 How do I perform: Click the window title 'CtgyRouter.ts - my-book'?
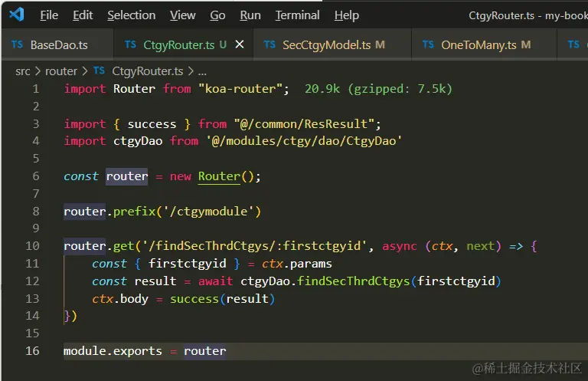(528, 15)
